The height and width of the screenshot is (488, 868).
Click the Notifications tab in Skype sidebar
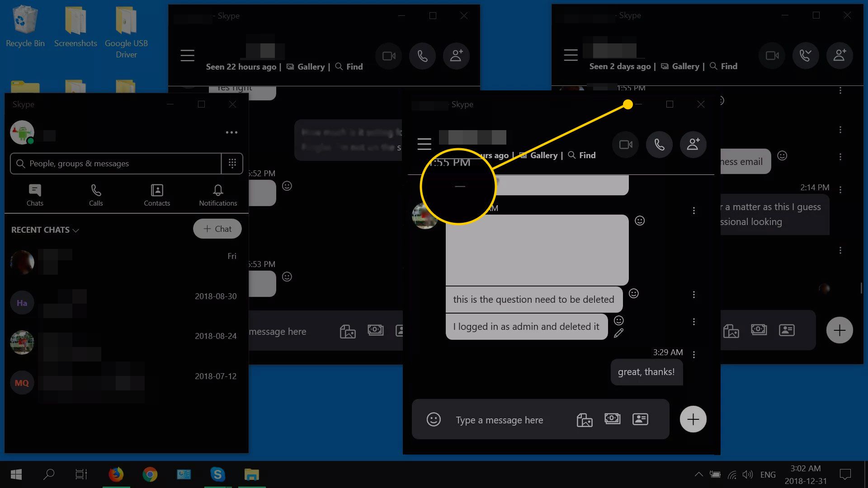(x=217, y=194)
